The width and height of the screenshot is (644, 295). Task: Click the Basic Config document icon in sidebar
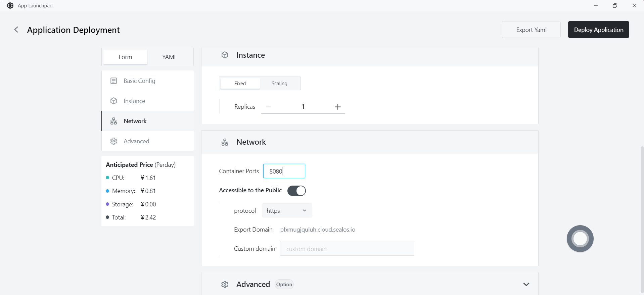point(114,81)
